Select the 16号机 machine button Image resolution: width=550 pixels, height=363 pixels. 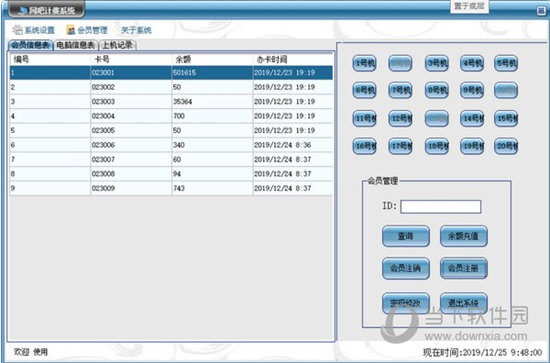(364, 146)
